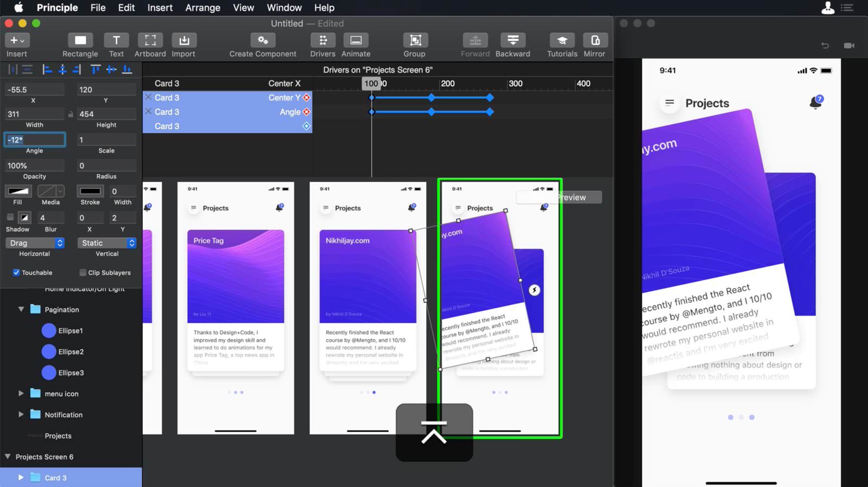Select the Ellipse1 layer

[x=71, y=331]
